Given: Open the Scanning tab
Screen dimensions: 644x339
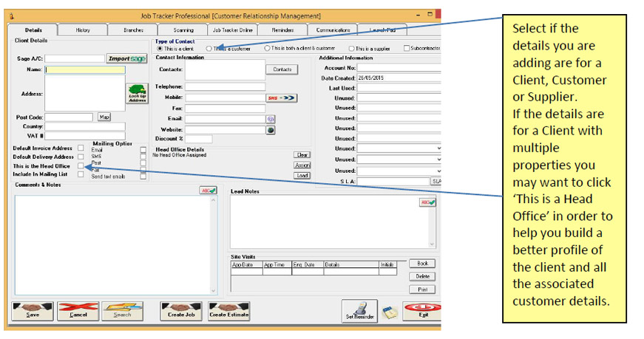Looking at the screenshot, I should coord(183,30).
